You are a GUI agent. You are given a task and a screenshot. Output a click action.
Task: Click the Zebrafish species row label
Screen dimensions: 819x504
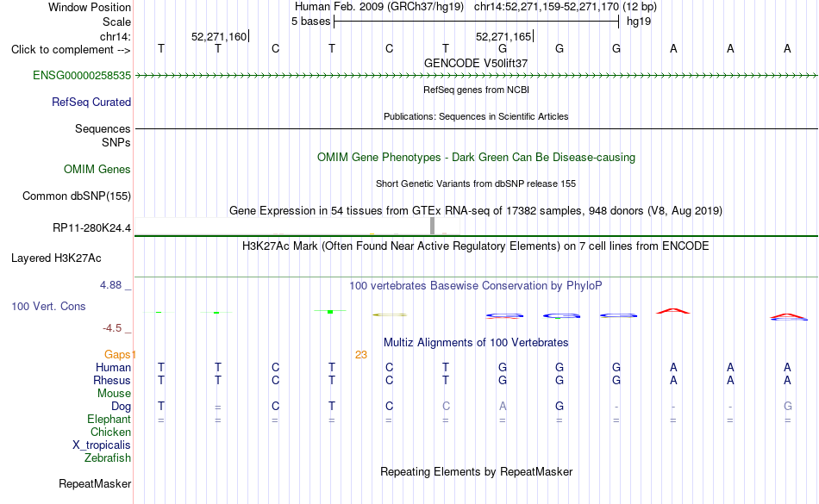pos(108,458)
